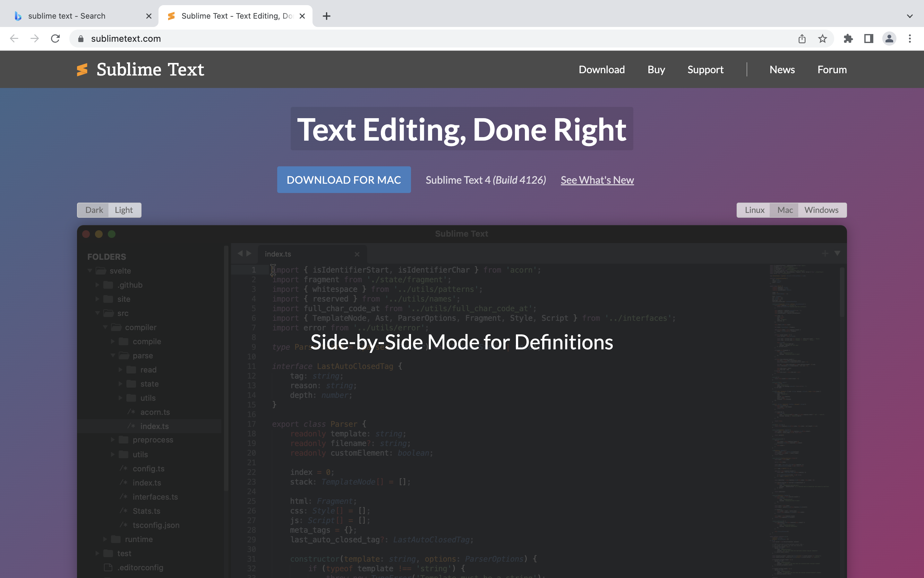Viewport: 924px width, 578px height.
Task: Select the Linux screenshot option
Action: point(754,210)
